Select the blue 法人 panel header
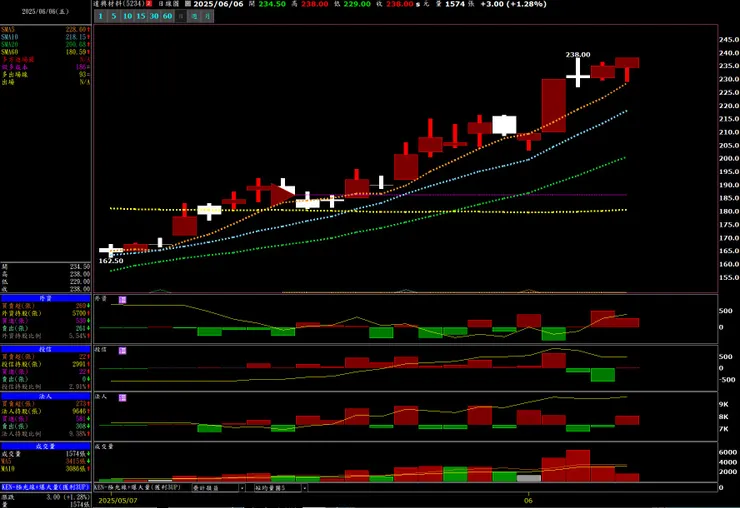 (45, 397)
